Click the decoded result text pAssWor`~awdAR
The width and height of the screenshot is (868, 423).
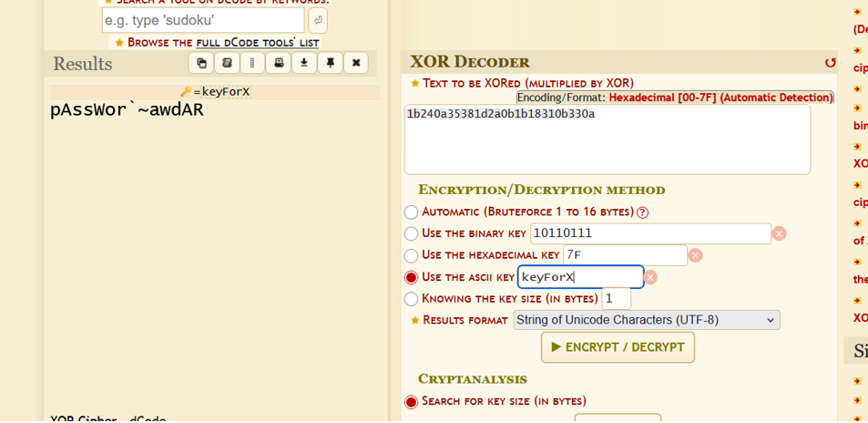[x=128, y=110]
